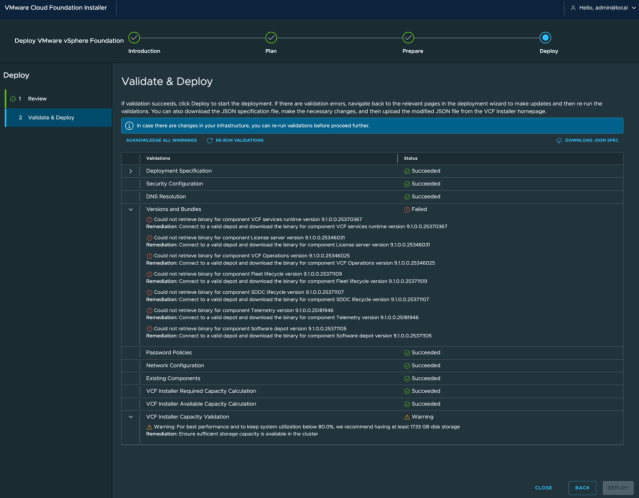Screen dimensions: 639x498
Task: Select the Review step in sidebar
Action: [x=58, y=99]
